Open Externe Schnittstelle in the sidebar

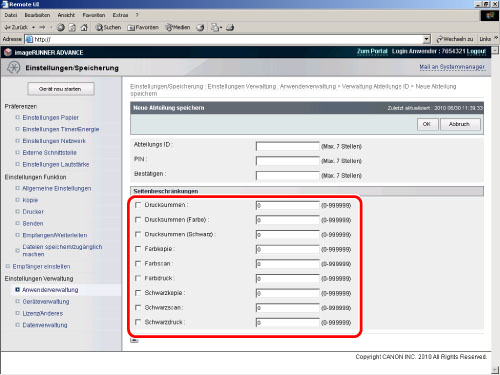point(49,152)
